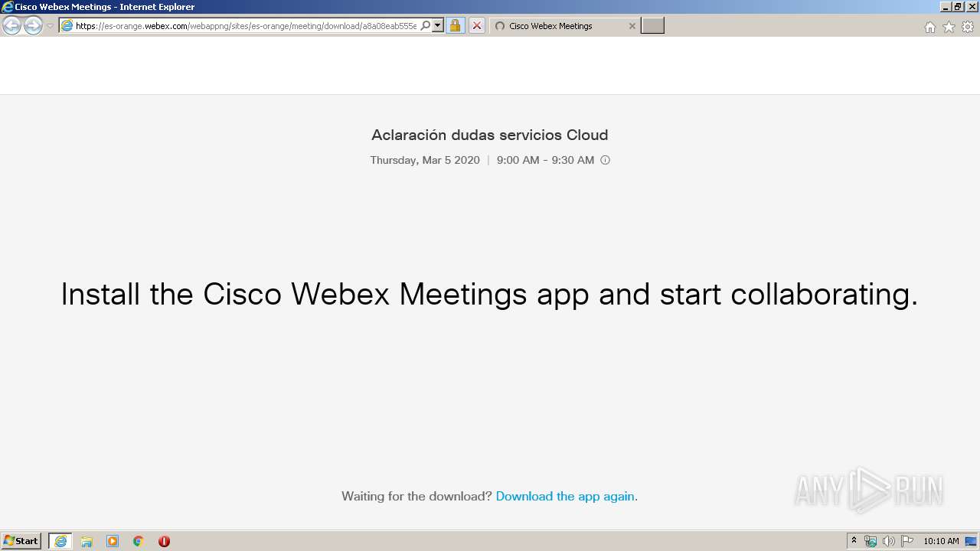
Task: Click the 'Thursday, Mar 5 2020' date text
Action: coord(425,160)
